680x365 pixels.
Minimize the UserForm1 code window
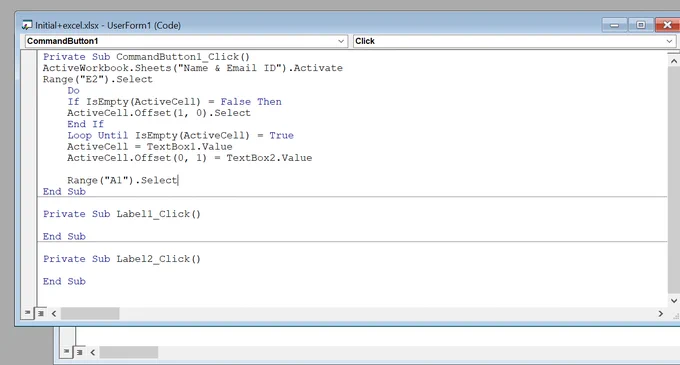click(615, 25)
